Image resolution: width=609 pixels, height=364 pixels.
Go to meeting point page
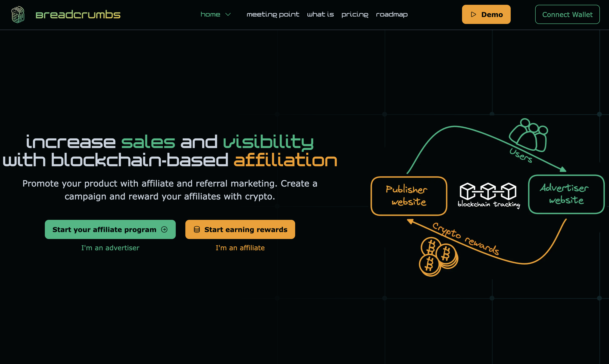tap(273, 14)
